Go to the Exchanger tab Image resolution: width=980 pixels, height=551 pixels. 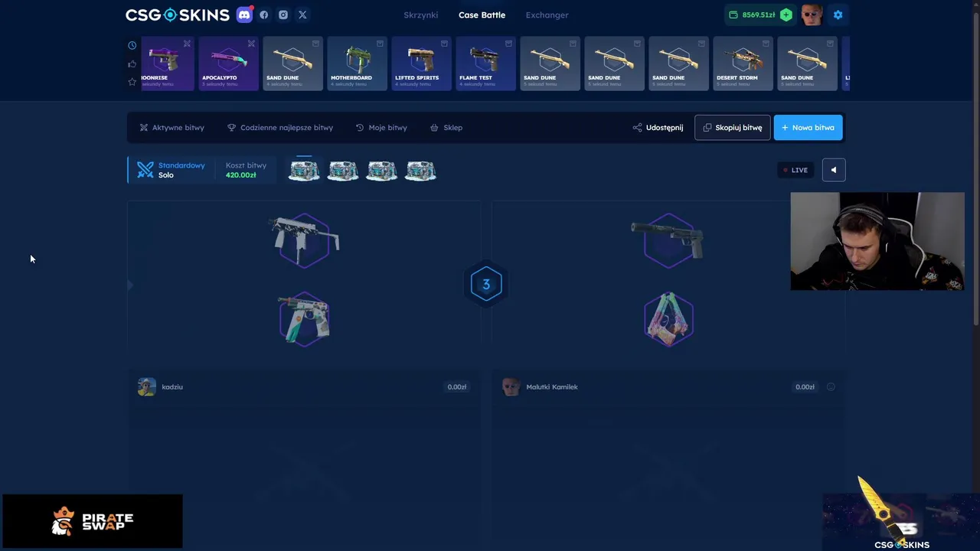pos(547,15)
